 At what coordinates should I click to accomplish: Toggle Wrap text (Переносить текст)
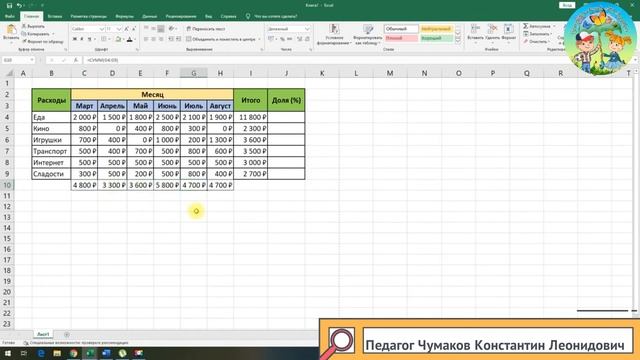click(x=206, y=29)
